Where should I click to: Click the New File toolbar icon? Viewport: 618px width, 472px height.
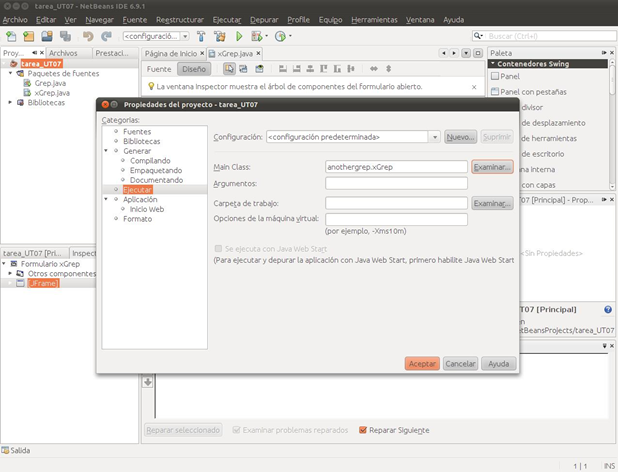pos(11,36)
